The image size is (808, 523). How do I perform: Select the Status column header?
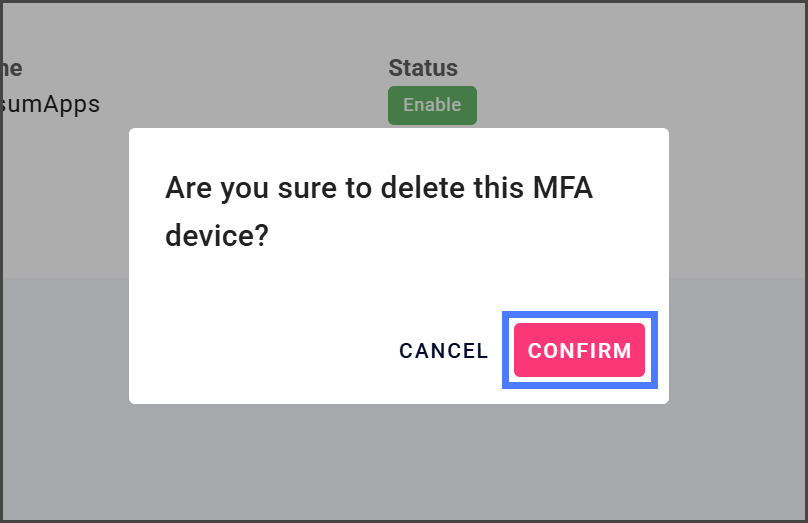point(422,68)
